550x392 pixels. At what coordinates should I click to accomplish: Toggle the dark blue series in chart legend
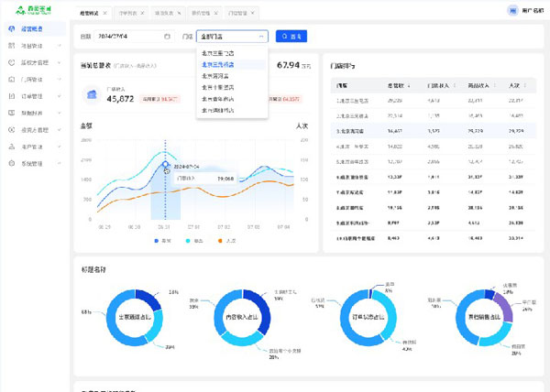coord(157,241)
